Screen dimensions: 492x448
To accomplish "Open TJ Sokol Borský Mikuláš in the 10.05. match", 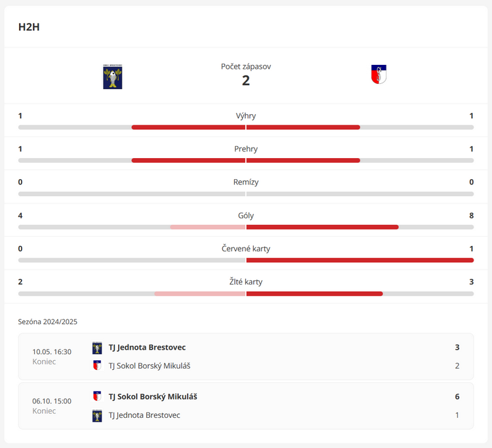I will [x=150, y=366].
